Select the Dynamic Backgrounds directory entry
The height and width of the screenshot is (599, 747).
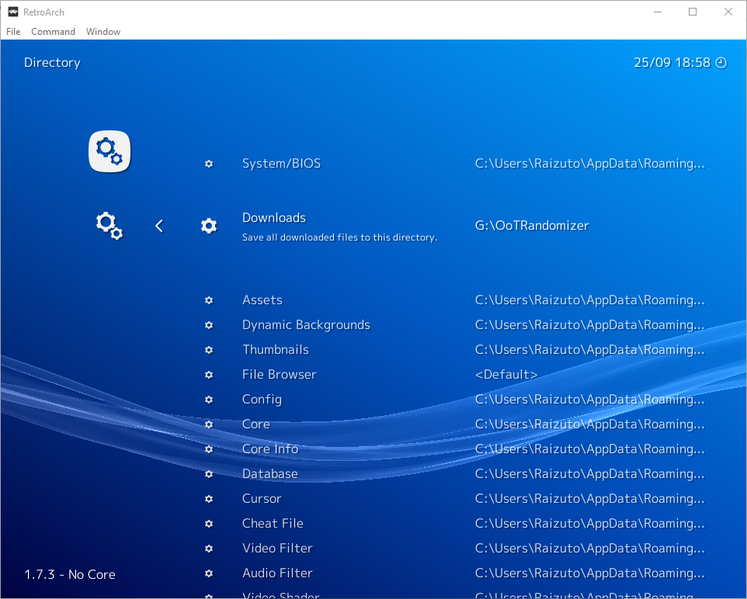(306, 325)
